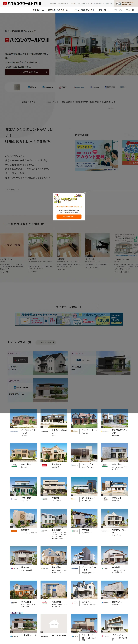Screen dimensions: 138x644
Task: Expand 住まいづくりお役立ち情報 dropdown
Action: [79, 4]
